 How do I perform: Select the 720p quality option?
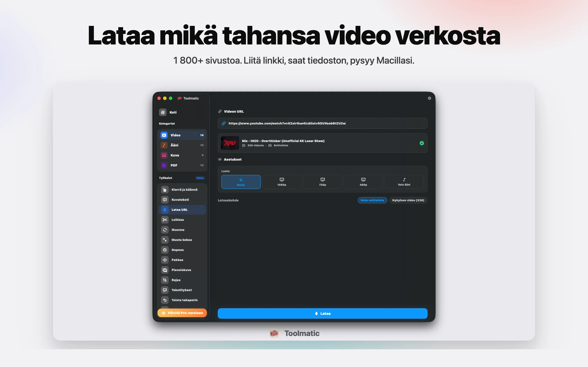(322, 182)
